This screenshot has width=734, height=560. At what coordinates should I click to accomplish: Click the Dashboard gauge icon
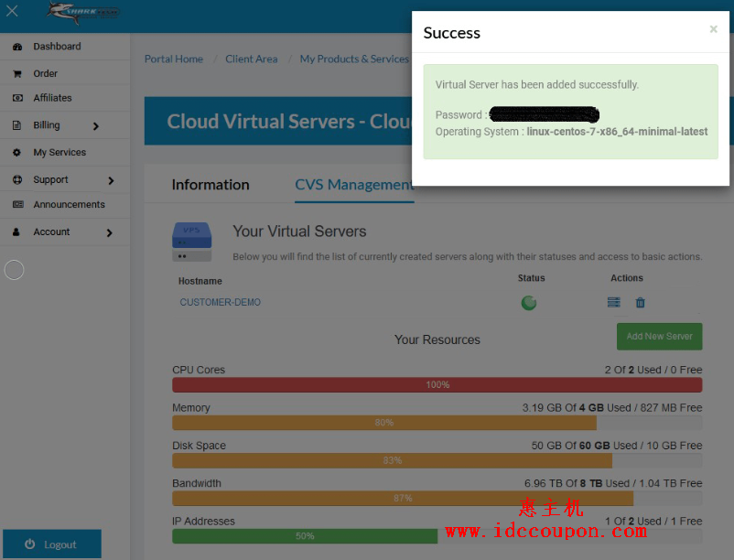(17, 47)
